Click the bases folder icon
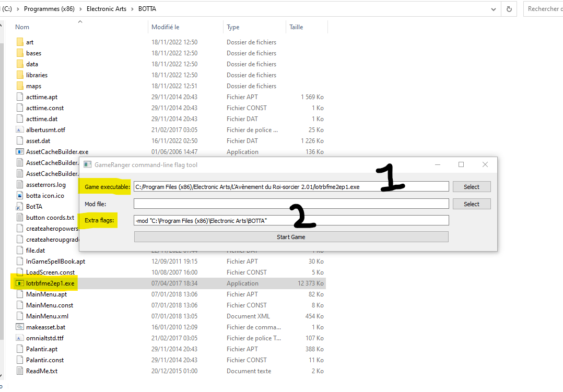The image size is (563, 392). 20,53
